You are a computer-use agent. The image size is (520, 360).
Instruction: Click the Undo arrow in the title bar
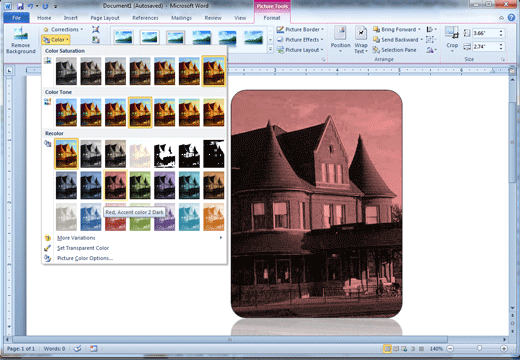pyautogui.click(x=30, y=6)
